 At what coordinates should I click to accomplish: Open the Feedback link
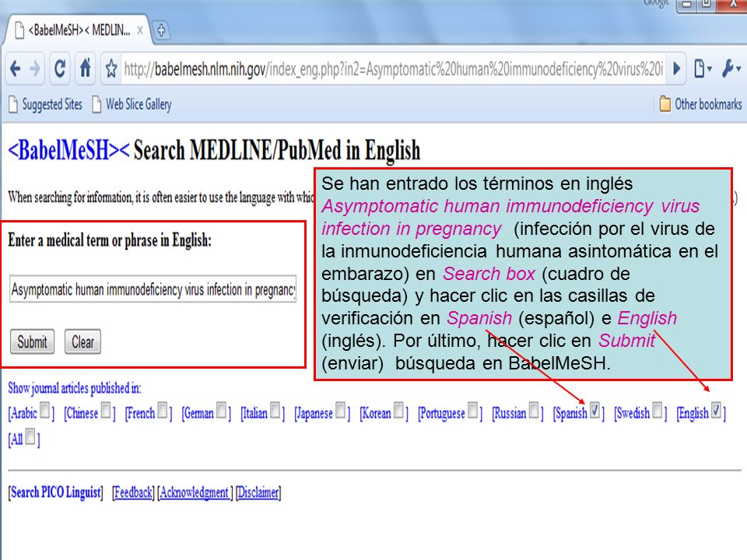click(x=133, y=492)
